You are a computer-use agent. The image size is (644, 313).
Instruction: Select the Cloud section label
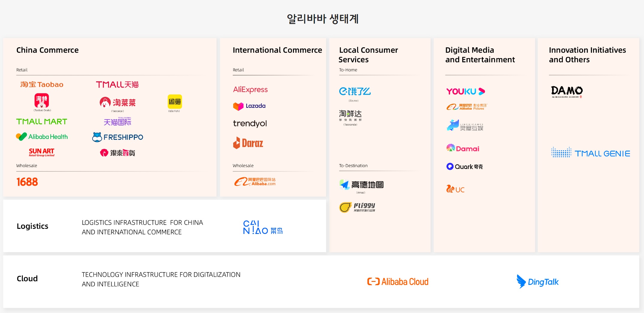[x=27, y=279]
